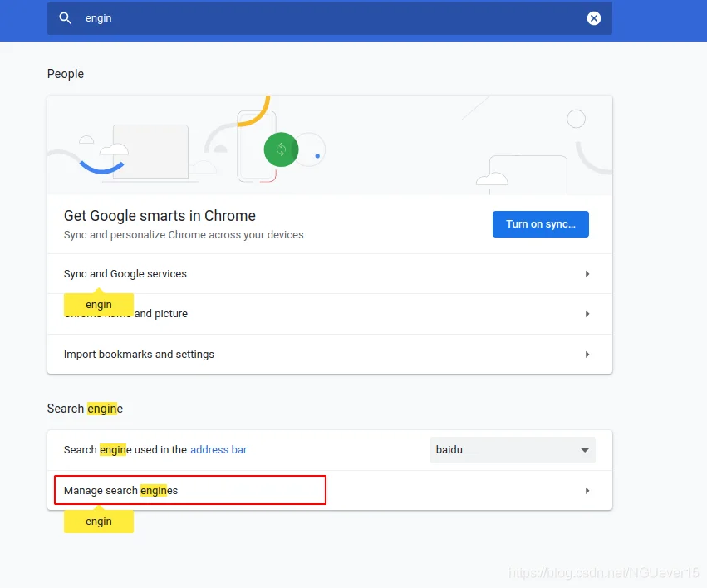The image size is (707, 588).
Task: Click the 'Search engine' section heading
Action: 85,409
